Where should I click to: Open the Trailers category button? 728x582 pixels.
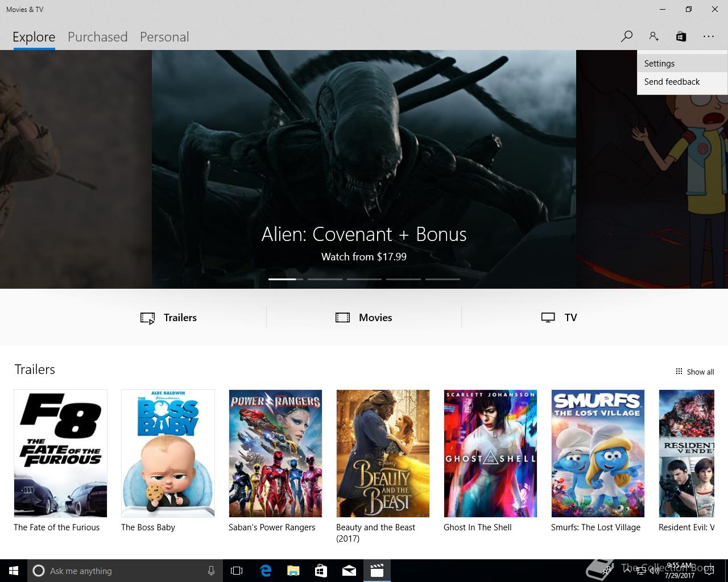coord(169,318)
